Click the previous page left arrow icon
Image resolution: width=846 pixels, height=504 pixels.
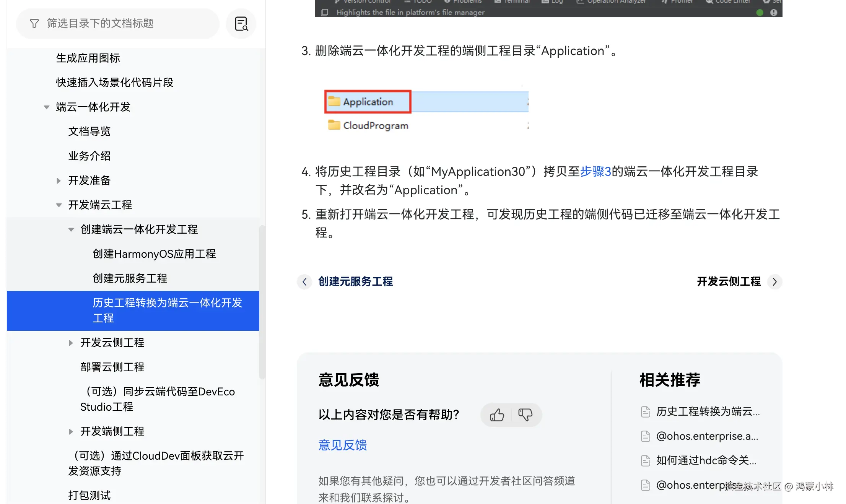[304, 282]
